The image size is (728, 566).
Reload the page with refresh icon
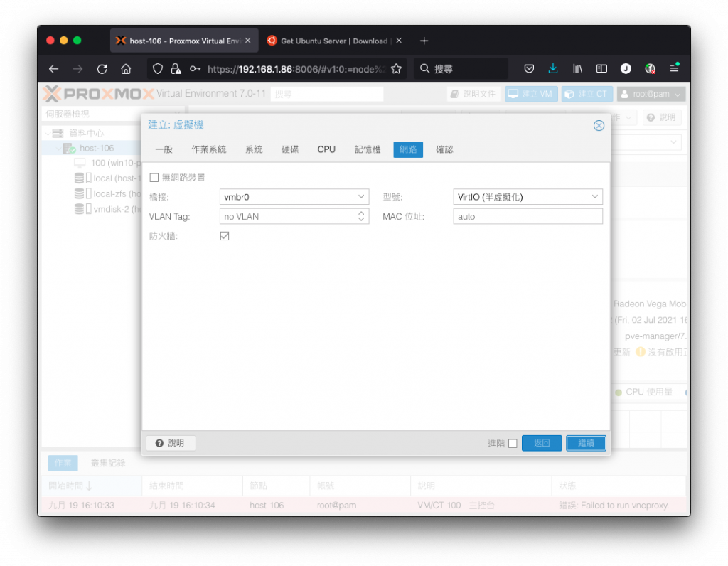[x=102, y=69]
